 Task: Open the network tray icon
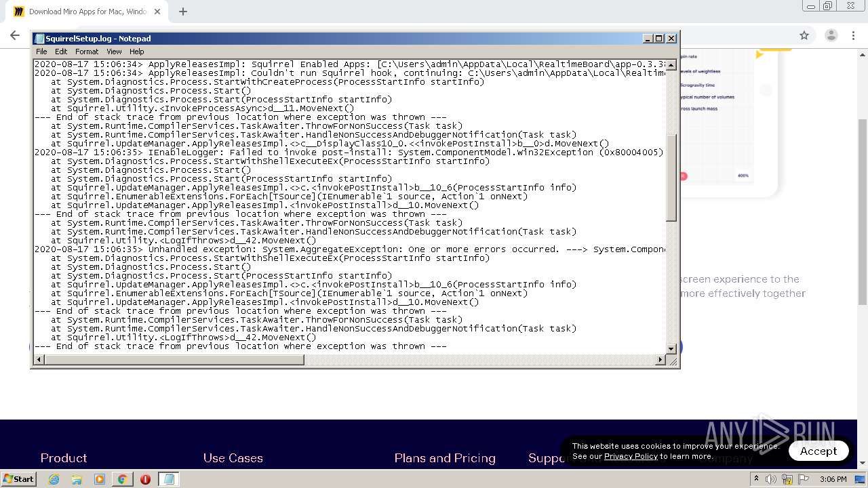click(787, 479)
